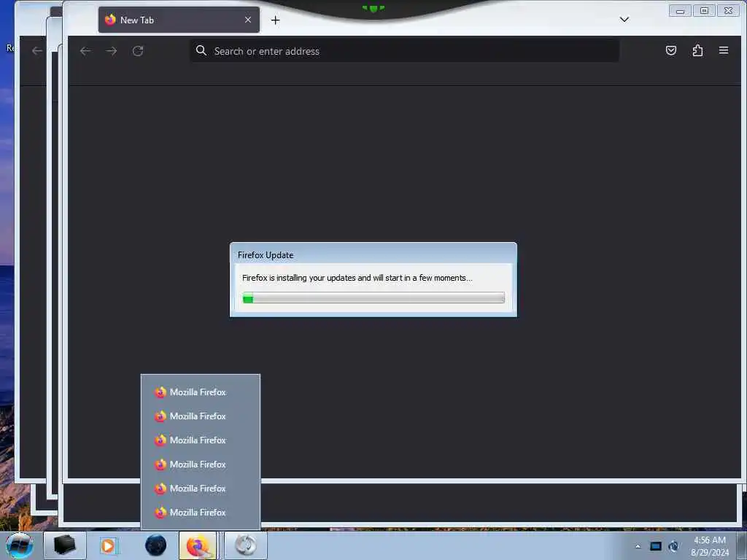
Task: Open the Save to Pocket icon
Action: 671,50
